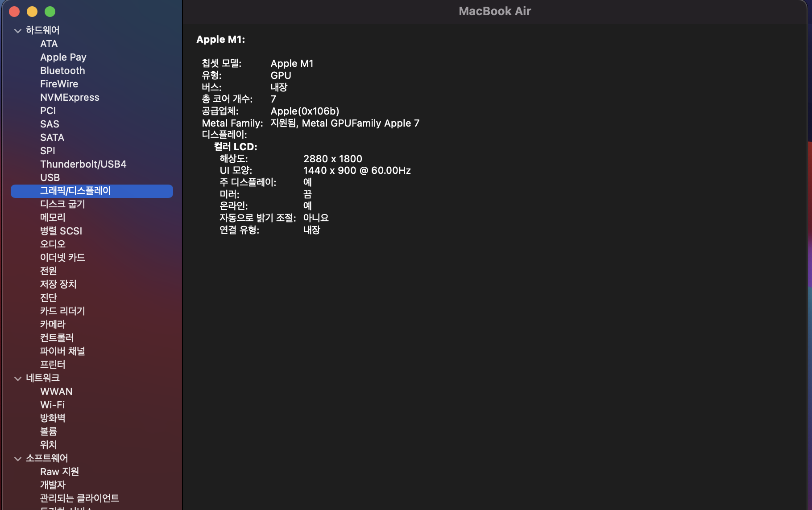
Task: Collapse the 소프트웨어 section chevron
Action: 18,459
